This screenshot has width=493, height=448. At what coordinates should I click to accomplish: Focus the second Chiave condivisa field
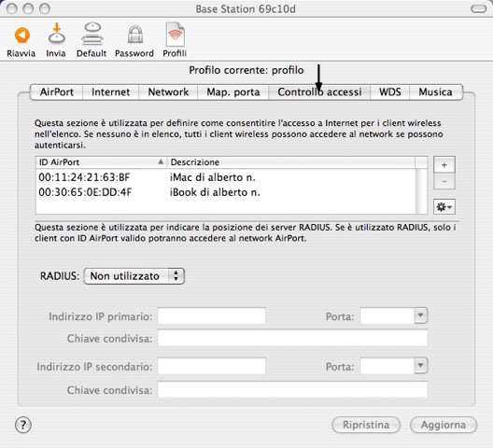coord(292,389)
